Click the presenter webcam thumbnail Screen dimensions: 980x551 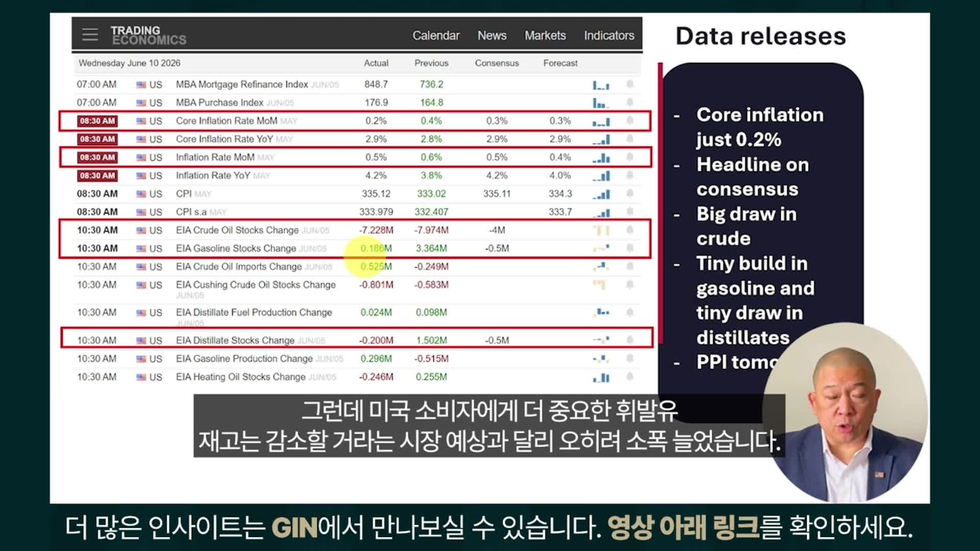845,412
